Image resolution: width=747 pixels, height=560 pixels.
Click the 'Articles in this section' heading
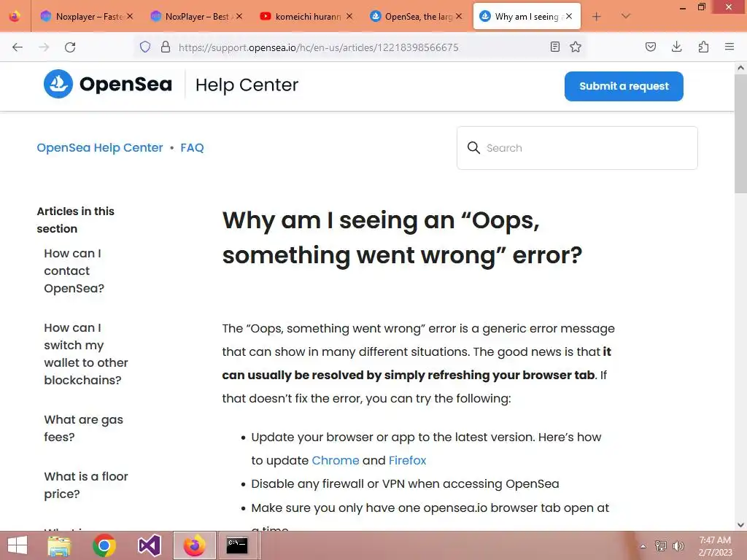tap(75, 219)
